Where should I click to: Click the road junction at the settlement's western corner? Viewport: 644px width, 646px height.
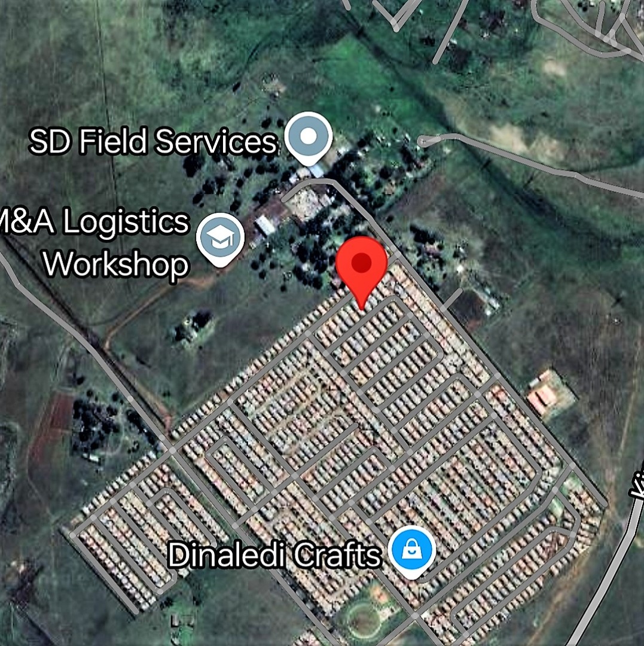click(172, 450)
